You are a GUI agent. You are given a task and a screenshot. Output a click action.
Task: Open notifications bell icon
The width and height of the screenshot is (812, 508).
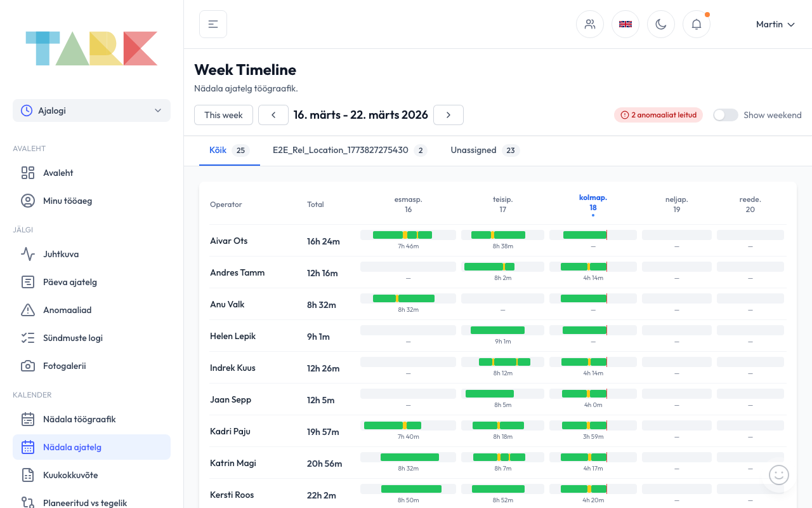(697, 24)
